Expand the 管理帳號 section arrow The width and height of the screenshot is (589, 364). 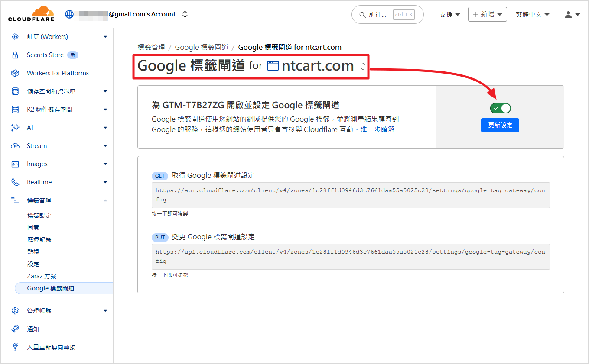(105, 311)
